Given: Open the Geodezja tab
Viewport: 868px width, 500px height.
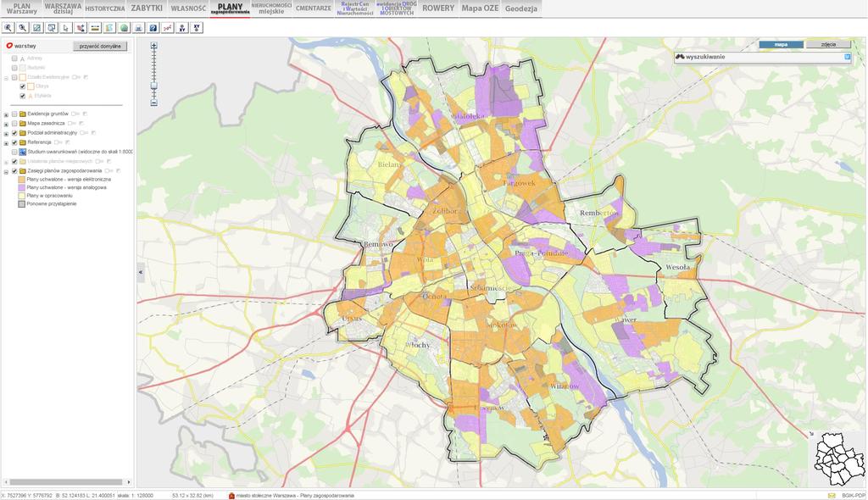Looking at the screenshot, I should 521,8.
